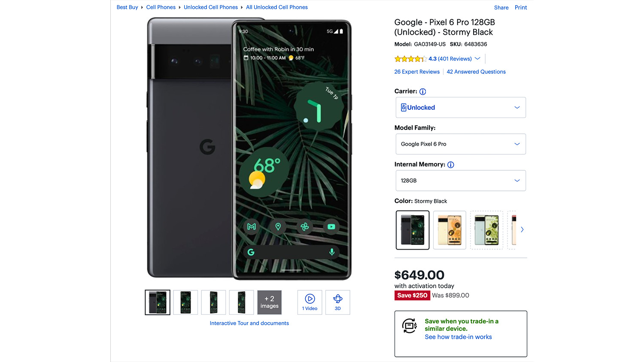The image size is (644, 362).
Task: Open the Carrier dropdown showing Unlocked
Action: [460, 108]
